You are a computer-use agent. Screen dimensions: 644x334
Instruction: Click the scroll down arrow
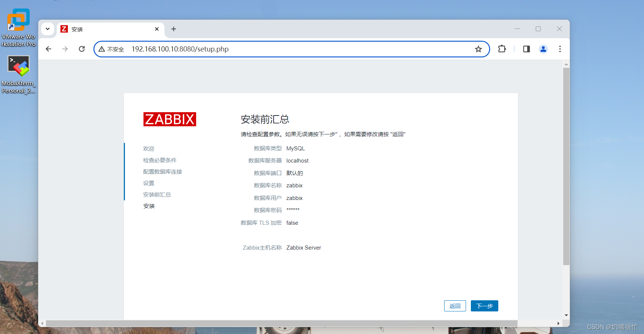[566, 315]
